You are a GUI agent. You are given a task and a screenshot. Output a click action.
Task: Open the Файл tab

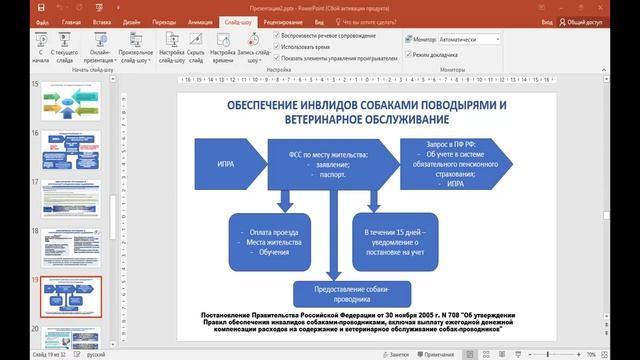[x=42, y=22]
